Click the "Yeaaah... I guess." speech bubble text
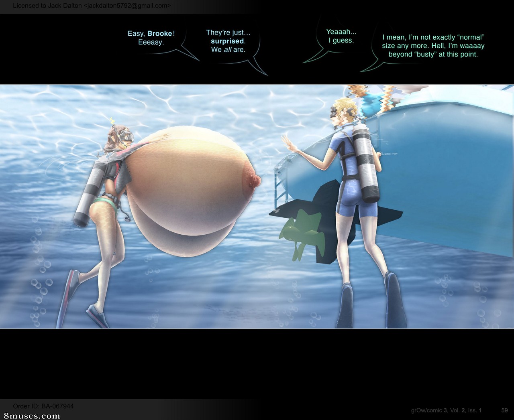Viewport: 514px width, 420px height. [341, 36]
